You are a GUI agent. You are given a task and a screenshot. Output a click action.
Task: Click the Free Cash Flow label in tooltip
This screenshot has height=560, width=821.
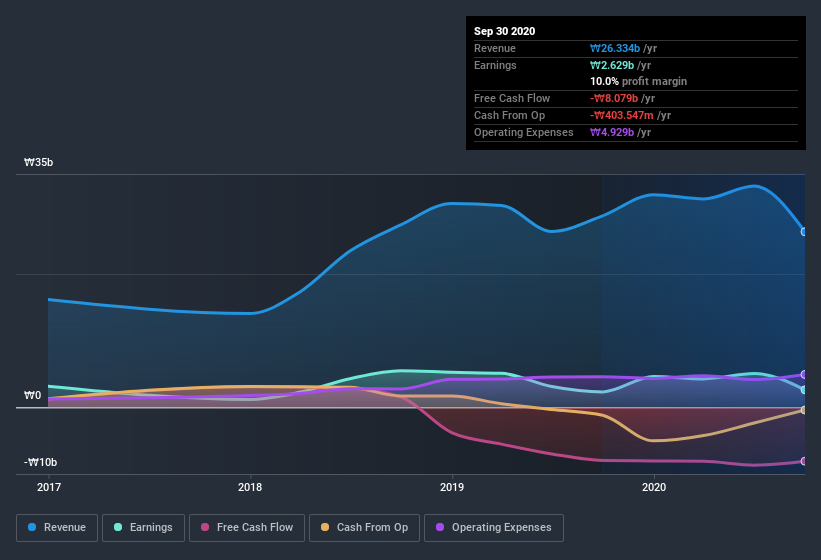[512, 98]
